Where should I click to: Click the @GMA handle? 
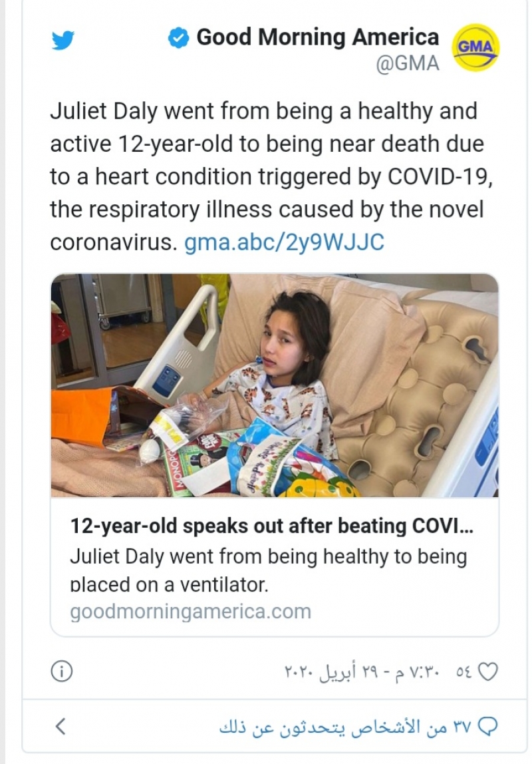pos(408,64)
